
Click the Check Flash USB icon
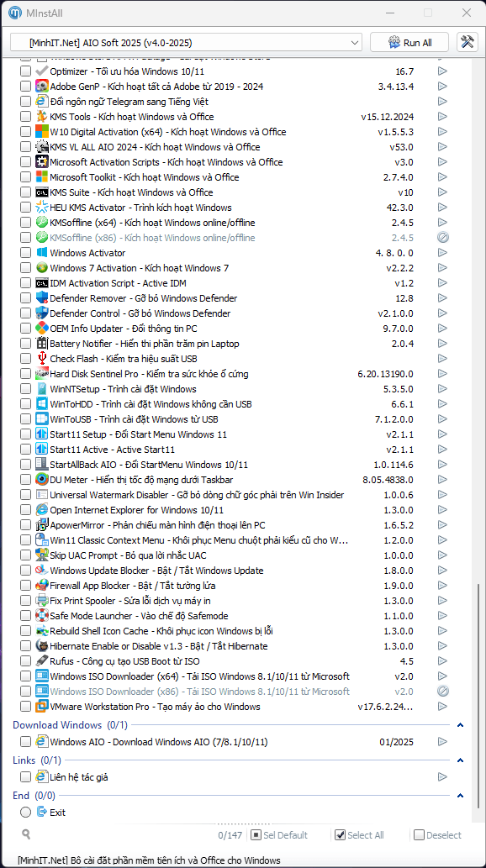(x=41, y=359)
